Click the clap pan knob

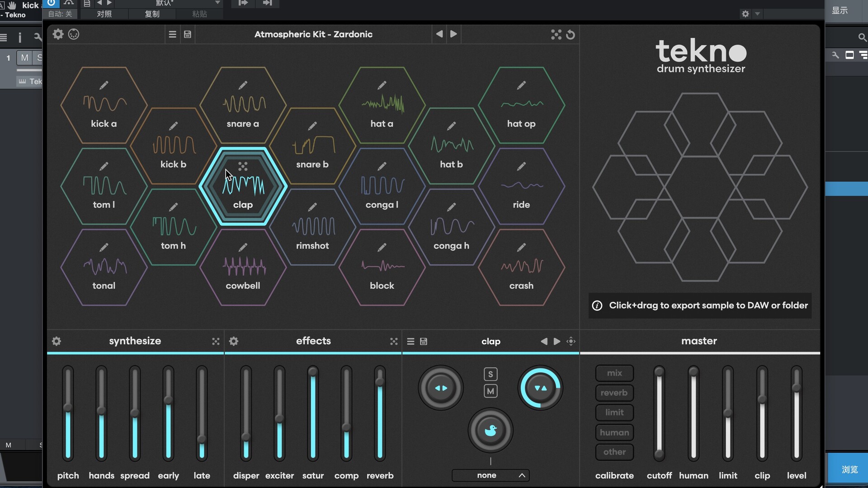point(441,388)
